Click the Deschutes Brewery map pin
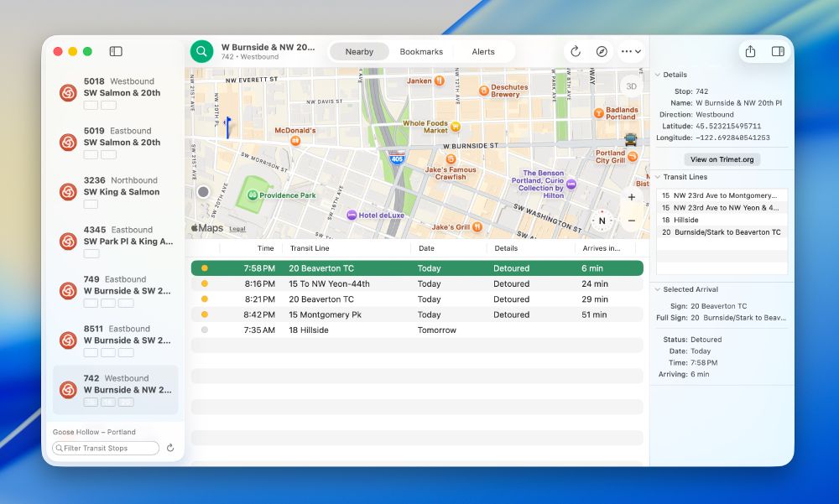 pos(484,91)
